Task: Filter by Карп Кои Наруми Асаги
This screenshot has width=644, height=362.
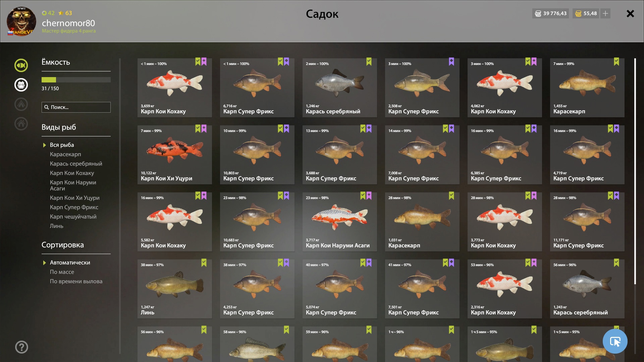Action: coord(73,185)
